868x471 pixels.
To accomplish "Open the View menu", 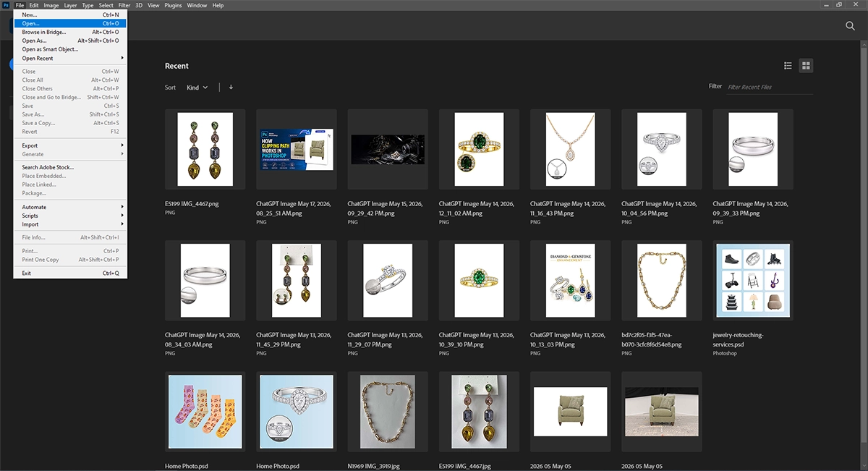I will click(x=153, y=5).
